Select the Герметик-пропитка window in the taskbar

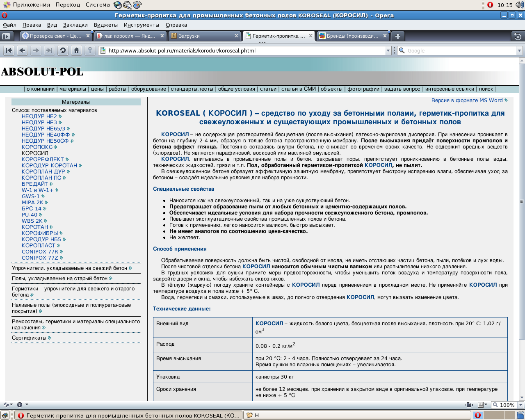pos(128,415)
